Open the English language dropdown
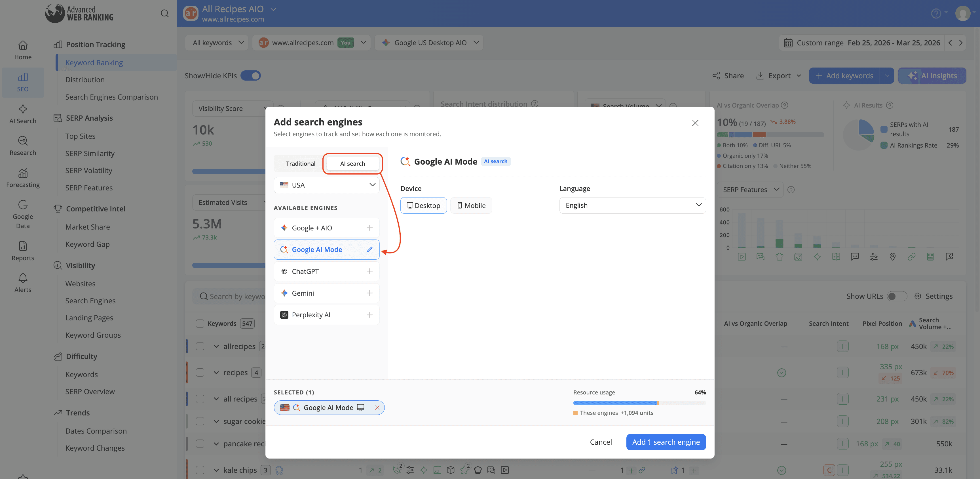Screen dimensions: 980x479 point(632,205)
